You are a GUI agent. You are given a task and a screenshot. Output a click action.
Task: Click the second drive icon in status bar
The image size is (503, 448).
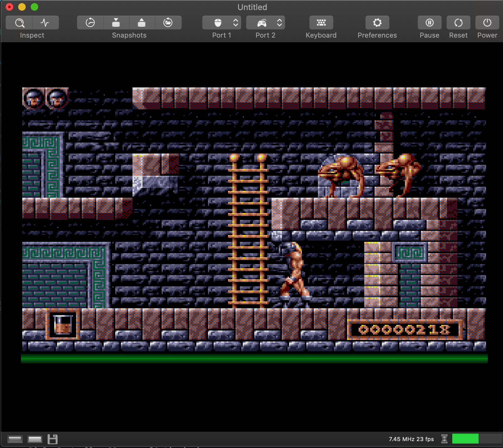pyautogui.click(x=35, y=439)
